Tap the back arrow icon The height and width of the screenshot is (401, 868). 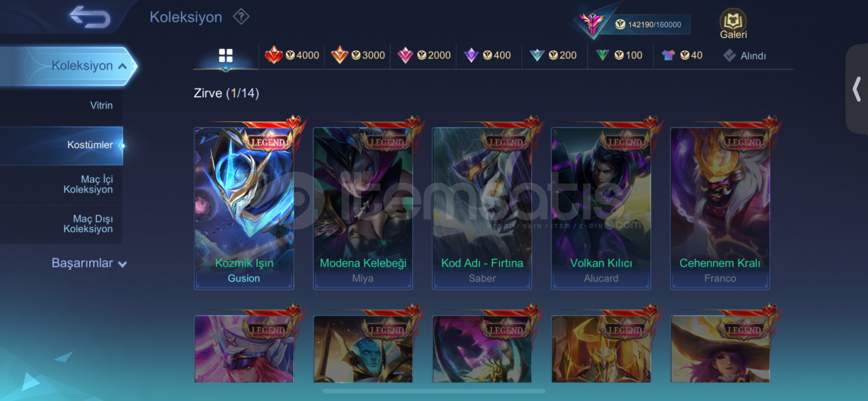[90, 17]
